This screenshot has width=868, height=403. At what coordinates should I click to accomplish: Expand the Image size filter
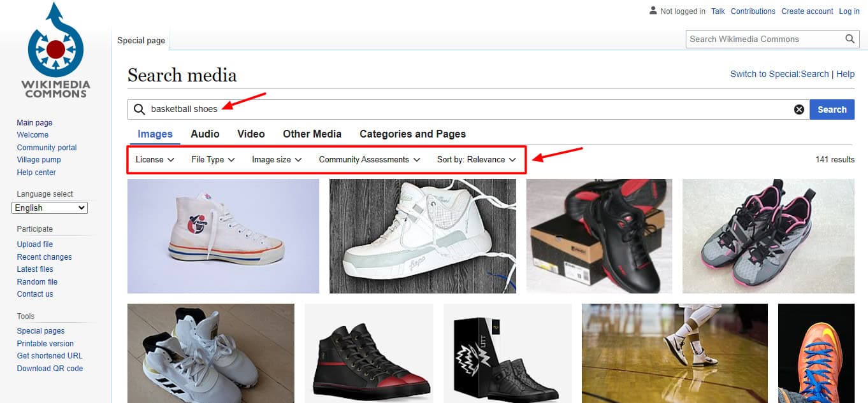click(x=277, y=160)
